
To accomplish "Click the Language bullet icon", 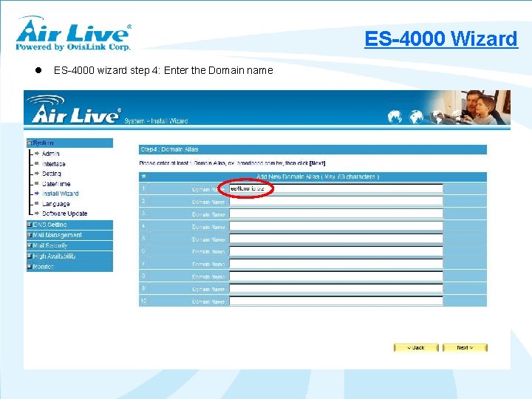I will pos(37,203).
